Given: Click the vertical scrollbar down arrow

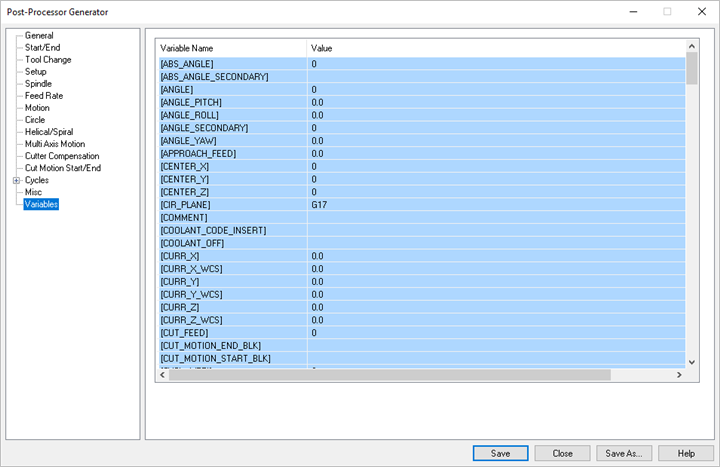Looking at the screenshot, I should pyautogui.click(x=692, y=362).
